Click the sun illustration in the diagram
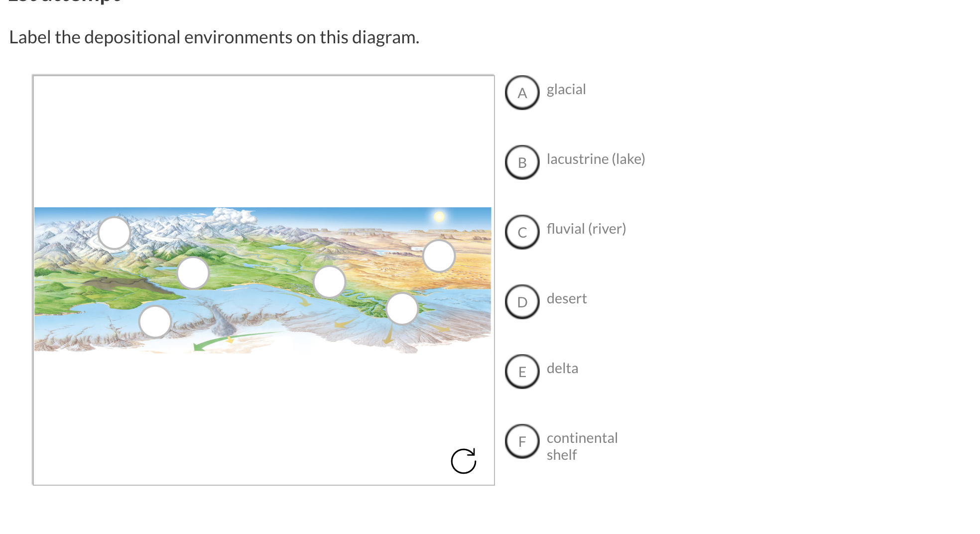The height and width of the screenshot is (534, 980). point(439,215)
